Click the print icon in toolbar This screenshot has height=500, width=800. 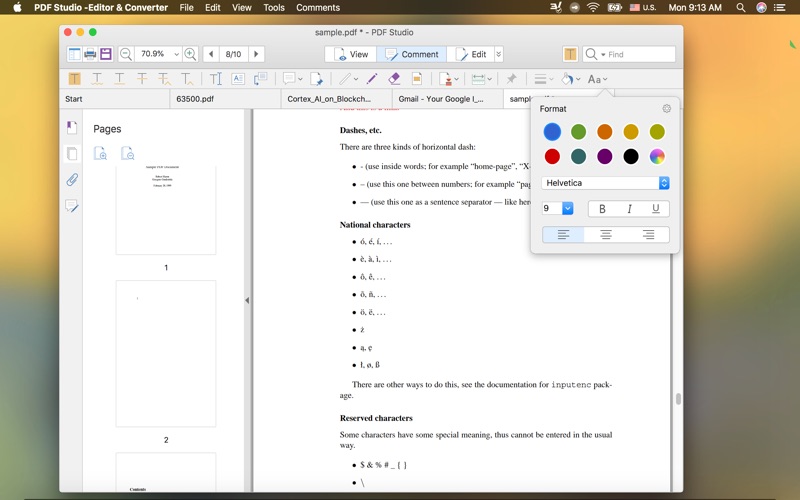pos(90,54)
